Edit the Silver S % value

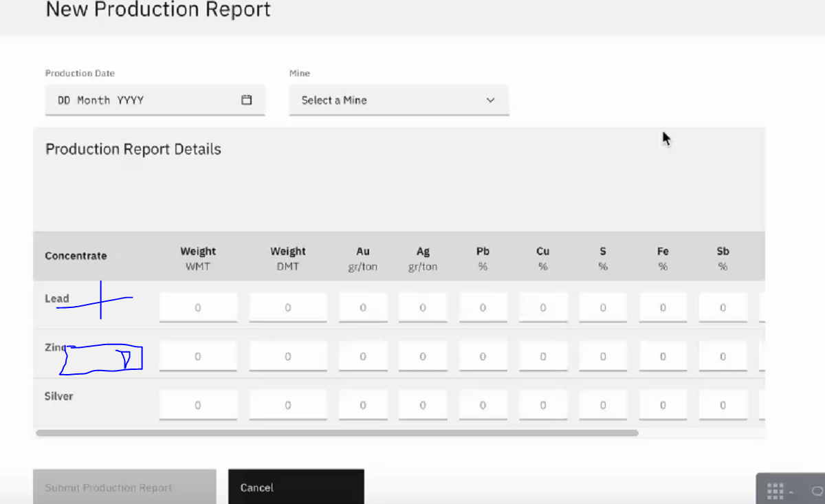(603, 405)
